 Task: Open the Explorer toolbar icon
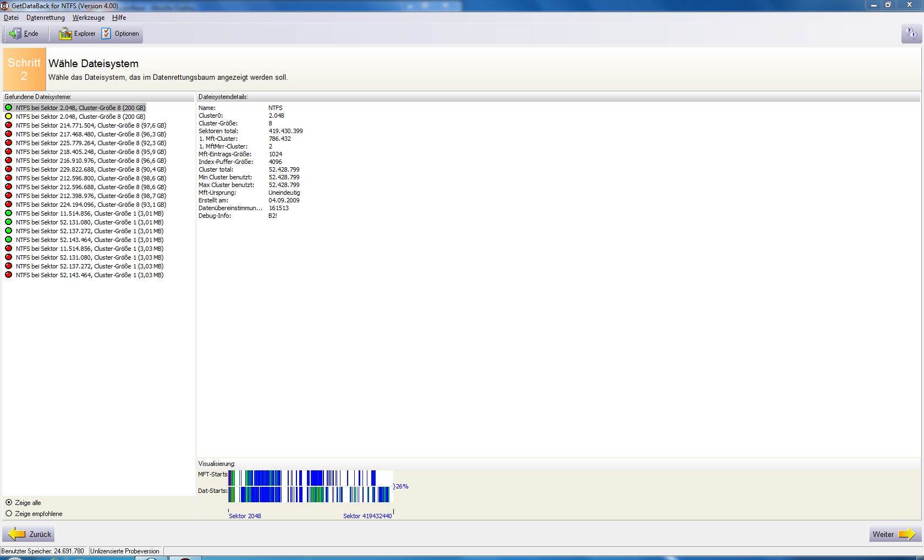coord(65,34)
